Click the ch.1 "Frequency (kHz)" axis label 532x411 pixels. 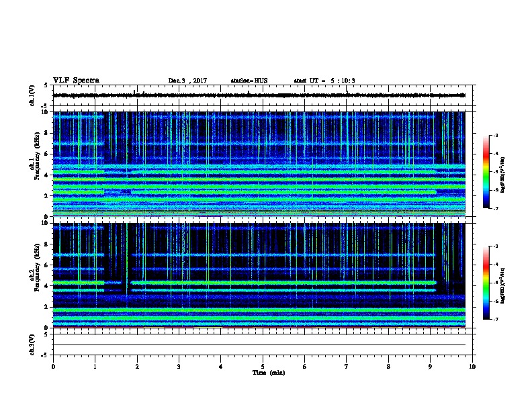click(x=37, y=156)
